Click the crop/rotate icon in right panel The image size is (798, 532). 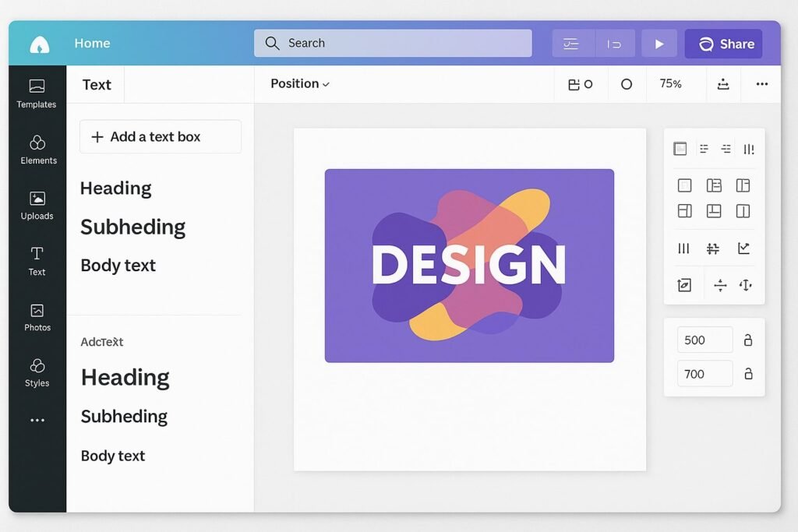pos(684,285)
